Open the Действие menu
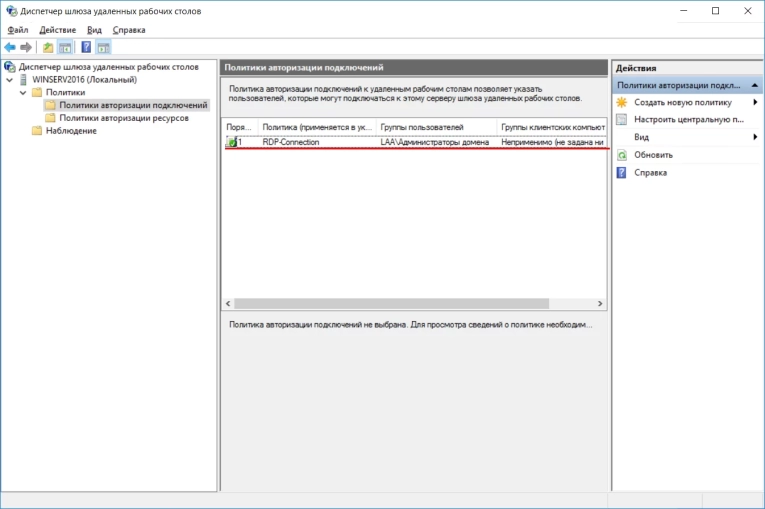This screenshot has width=765, height=509. (x=58, y=30)
